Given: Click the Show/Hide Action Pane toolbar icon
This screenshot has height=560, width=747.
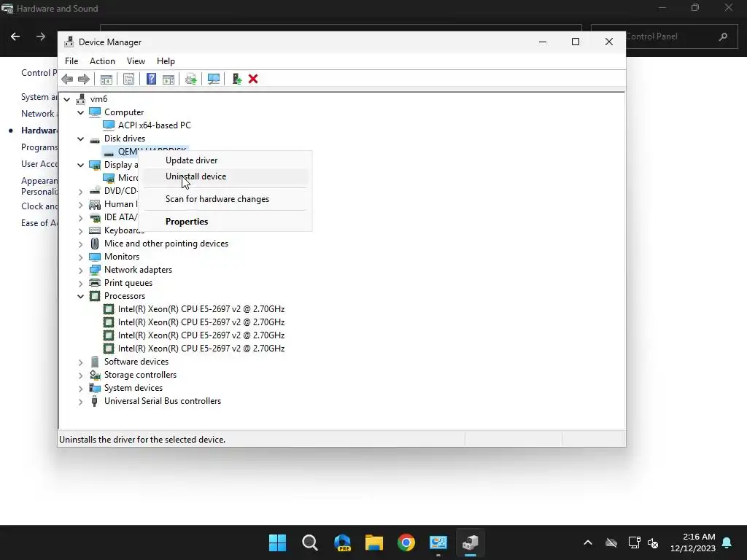Looking at the screenshot, I should tap(169, 79).
